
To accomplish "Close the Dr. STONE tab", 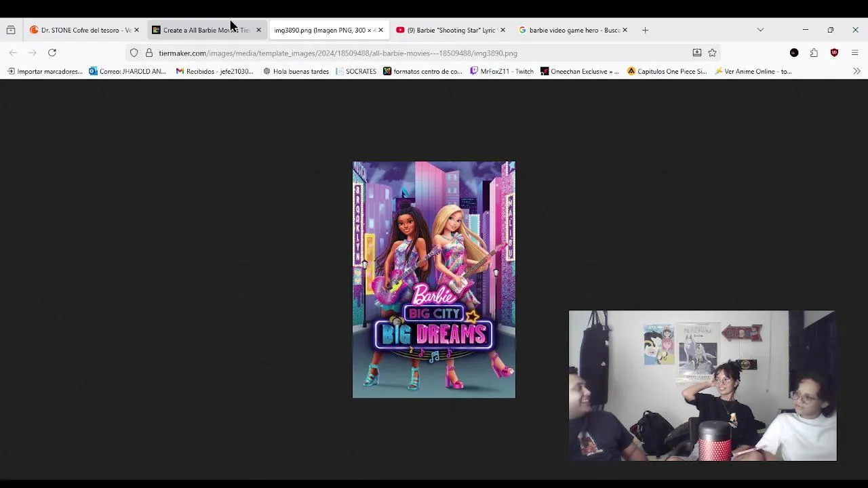I will click(136, 30).
